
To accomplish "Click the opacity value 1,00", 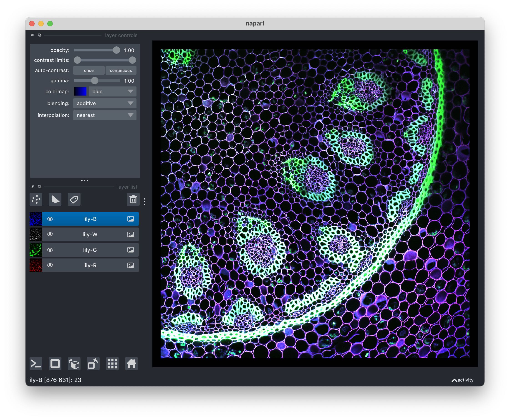I will pyautogui.click(x=129, y=50).
